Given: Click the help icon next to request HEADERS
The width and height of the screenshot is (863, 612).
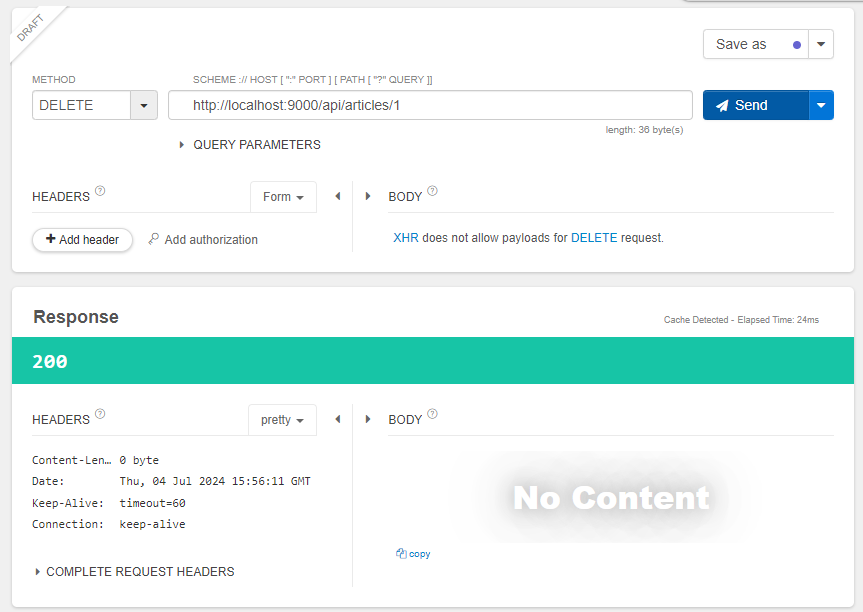Looking at the screenshot, I should point(100,191).
